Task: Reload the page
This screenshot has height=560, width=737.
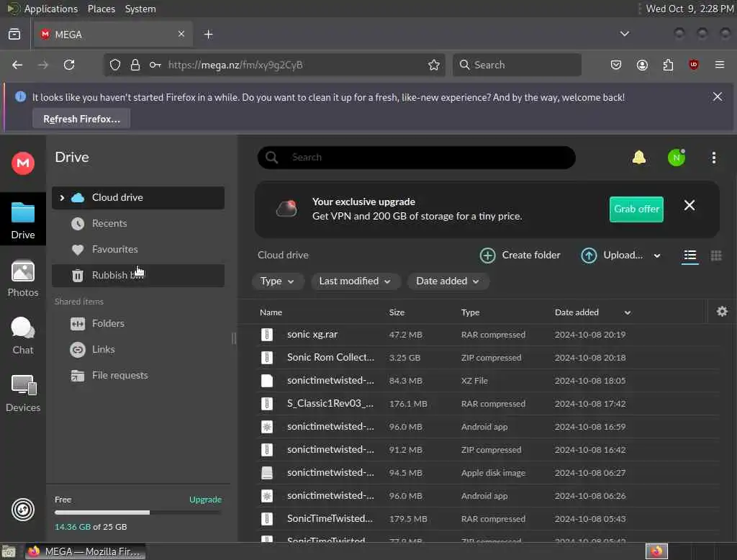Action: [69, 65]
